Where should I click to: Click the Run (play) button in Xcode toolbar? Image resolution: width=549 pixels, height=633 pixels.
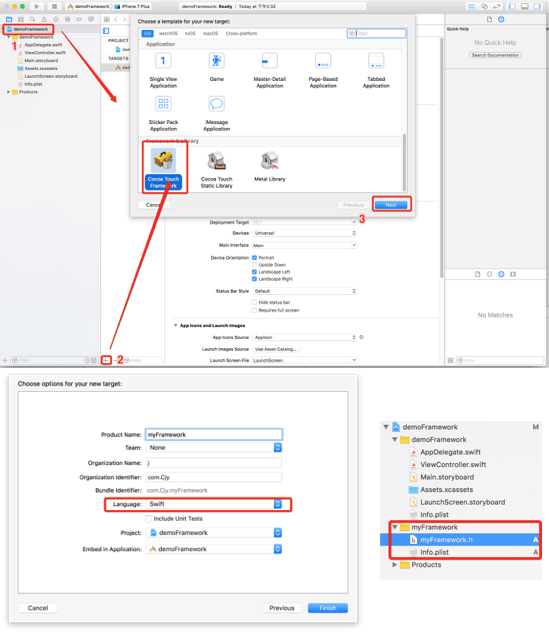(36, 6)
